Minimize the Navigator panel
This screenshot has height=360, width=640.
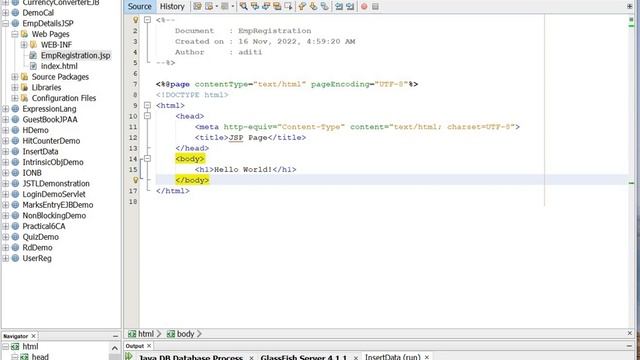tap(116, 336)
